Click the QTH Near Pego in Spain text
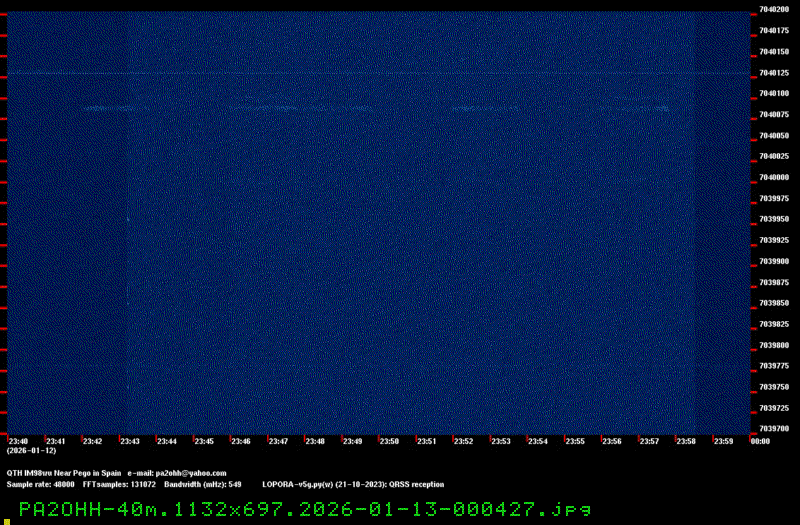 pos(64,473)
